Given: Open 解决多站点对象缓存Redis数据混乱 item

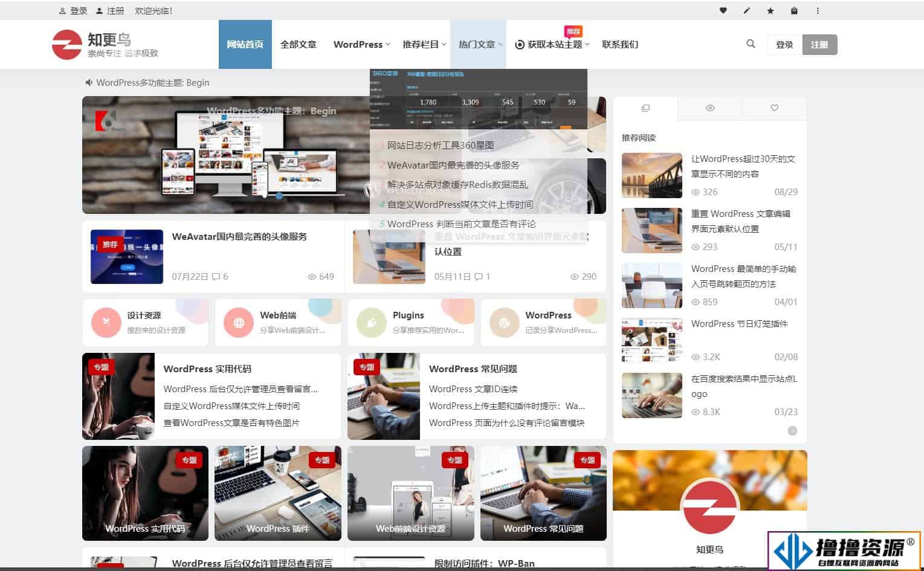Looking at the screenshot, I should pyautogui.click(x=457, y=184).
